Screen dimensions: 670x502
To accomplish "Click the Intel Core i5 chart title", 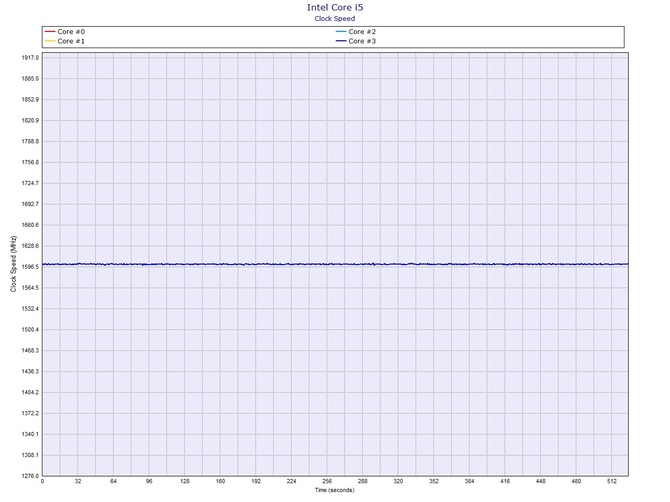I will click(x=335, y=7).
